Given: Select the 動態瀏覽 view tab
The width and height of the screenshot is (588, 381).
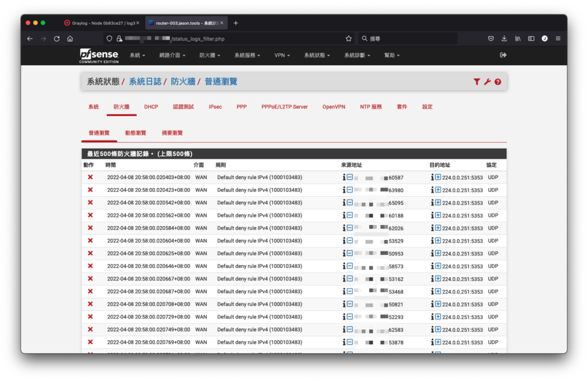Looking at the screenshot, I should [136, 133].
